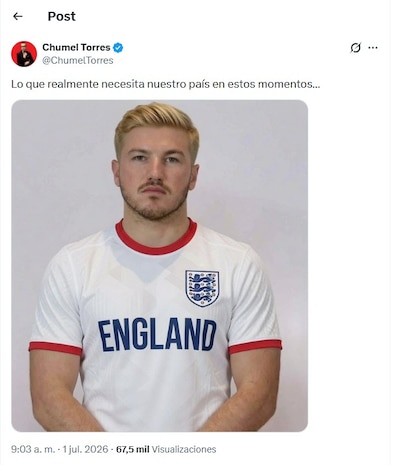The height and width of the screenshot is (465, 400).
Task: Click the 1 jul. 2026 date
Action: (x=85, y=449)
